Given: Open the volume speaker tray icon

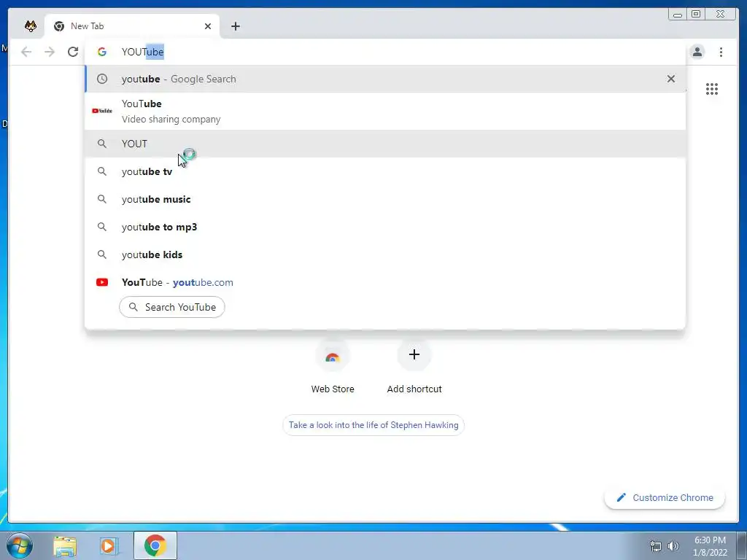Looking at the screenshot, I should tap(673, 546).
